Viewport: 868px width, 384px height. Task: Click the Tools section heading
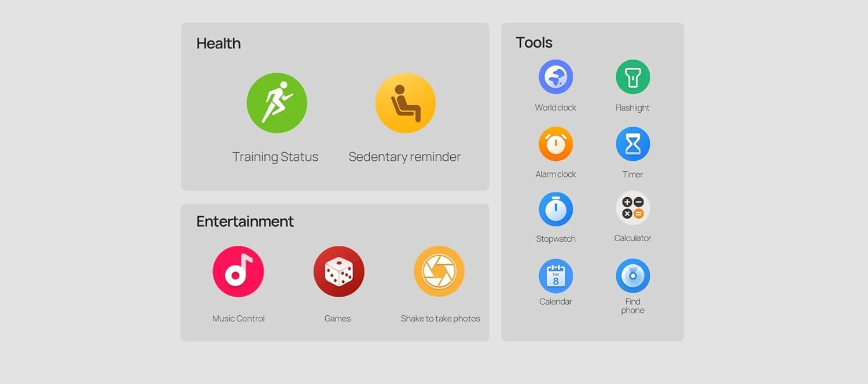(534, 43)
